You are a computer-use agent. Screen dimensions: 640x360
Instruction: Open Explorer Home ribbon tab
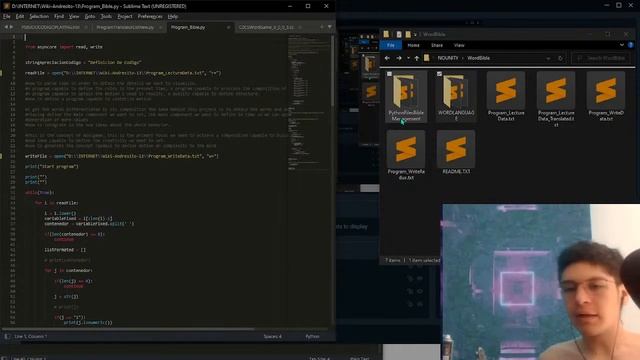point(413,45)
